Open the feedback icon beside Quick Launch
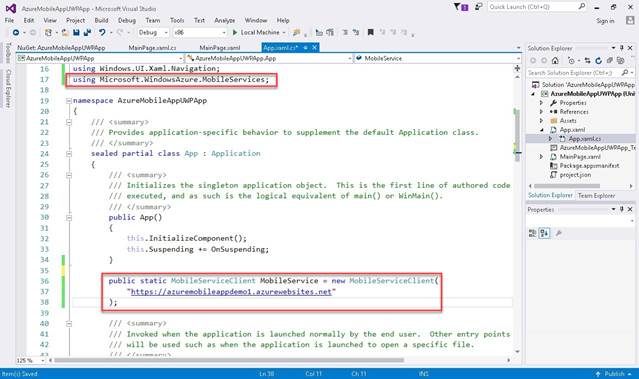Image resolution: width=639 pixels, height=379 pixels. coord(479,7)
